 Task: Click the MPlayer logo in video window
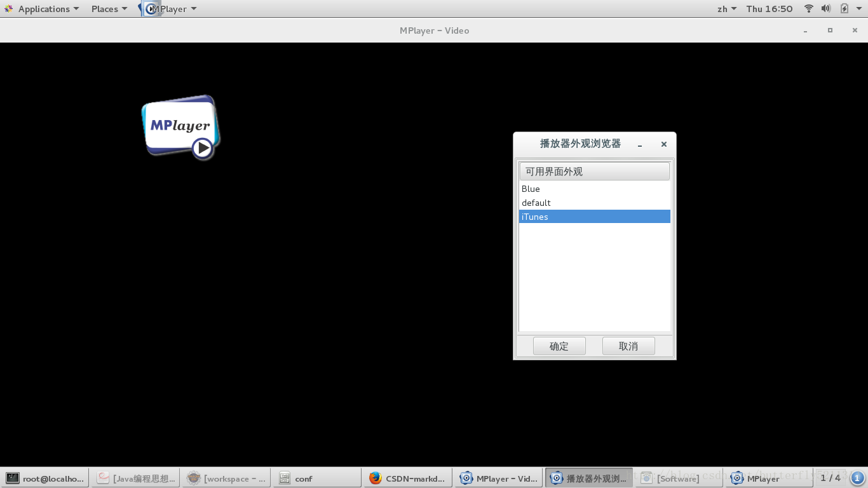pyautogui.click(x=181, y=128)
